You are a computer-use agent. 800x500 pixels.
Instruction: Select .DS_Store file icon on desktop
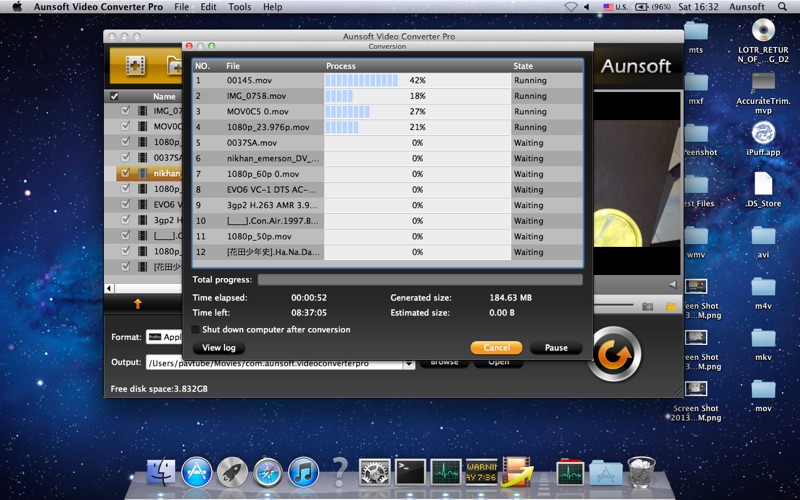(x=763, y=184)
